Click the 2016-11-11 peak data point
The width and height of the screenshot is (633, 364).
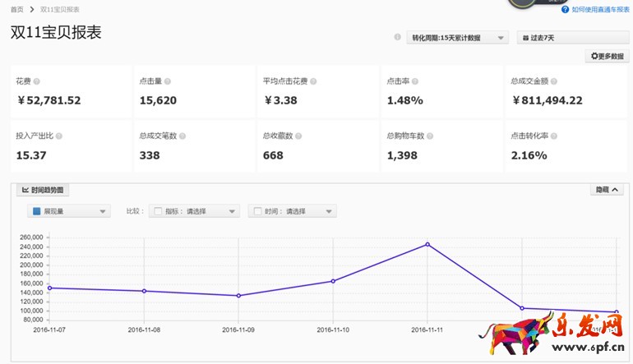tap(427, 244)
